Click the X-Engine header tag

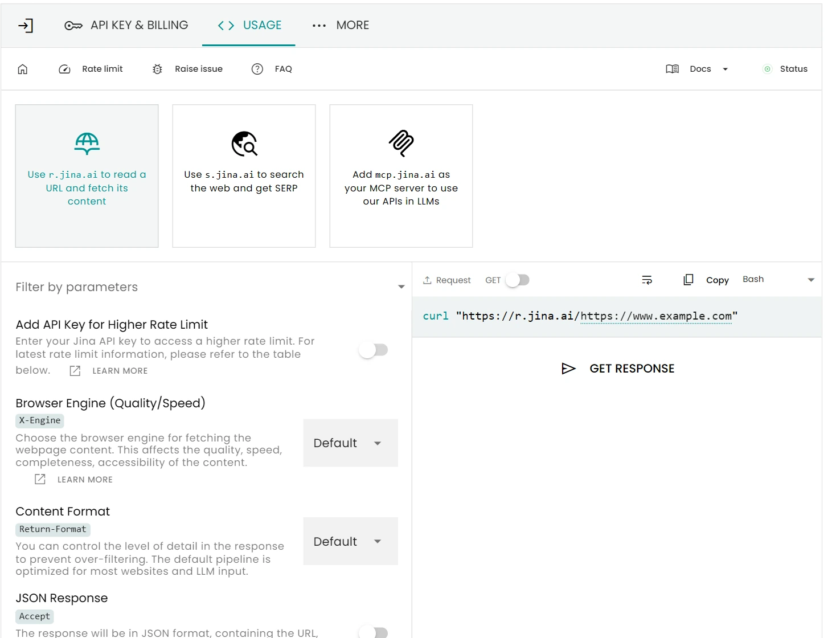pyautogui.click(x=40, y=420)
